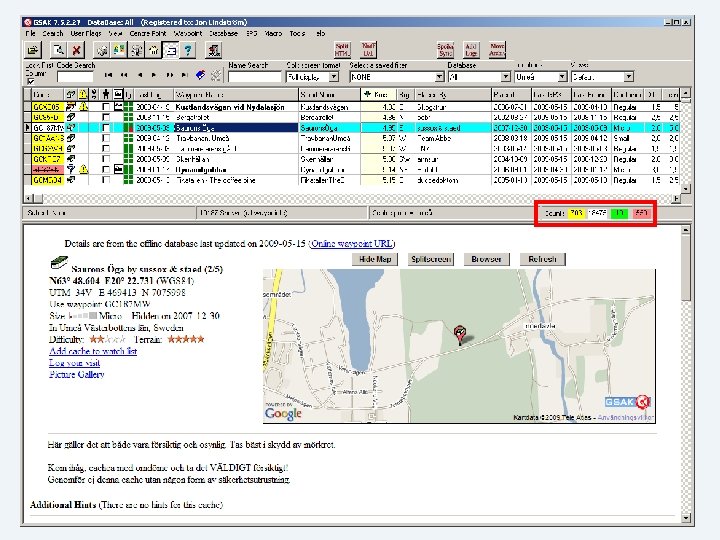Tick the user flag checkbox for Sauron's Öga
The width and height of the screenshot is (720, 540).
coord(106,128)
